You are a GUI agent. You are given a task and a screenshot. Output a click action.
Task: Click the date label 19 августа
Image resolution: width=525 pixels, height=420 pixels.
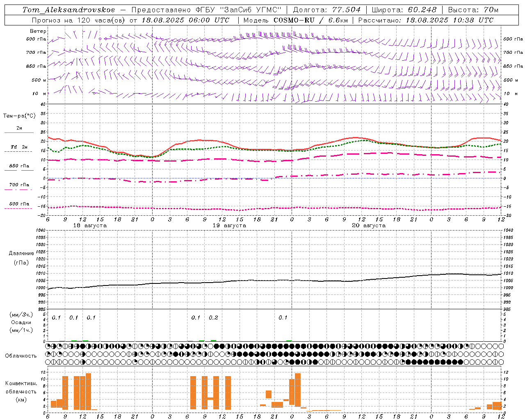coord(229,226)
